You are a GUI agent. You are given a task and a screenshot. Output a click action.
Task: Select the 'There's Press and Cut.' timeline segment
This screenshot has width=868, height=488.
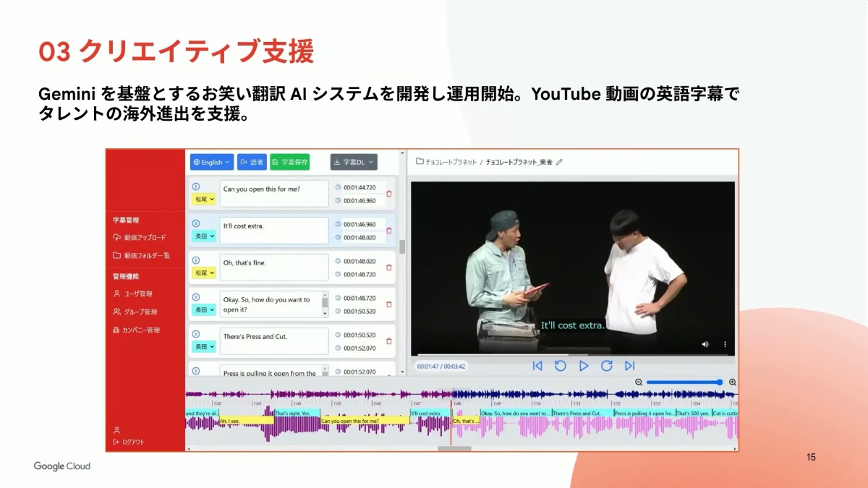[x=582, y=414]
